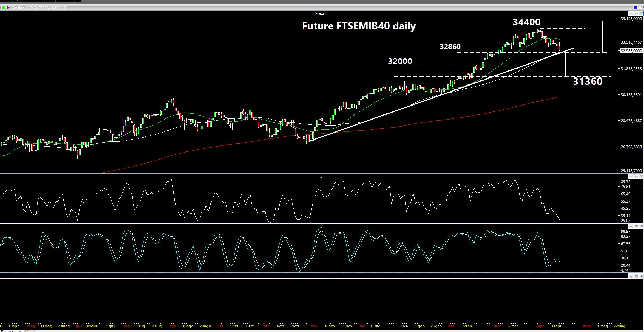Viewport: 644px width, 332px height.
Task: Click the 21giu date label
Action: pos(109,326)
